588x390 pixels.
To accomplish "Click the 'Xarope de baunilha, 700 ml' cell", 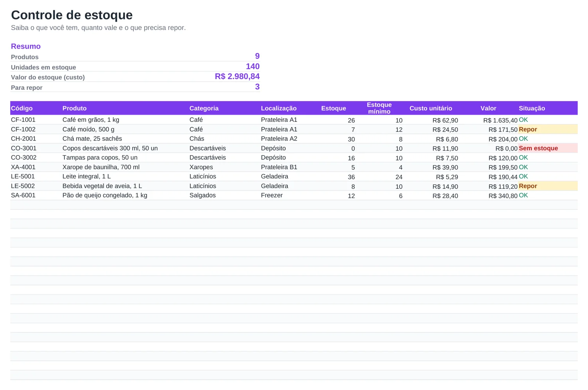I will pyautogui.click(x=101, y=167).
